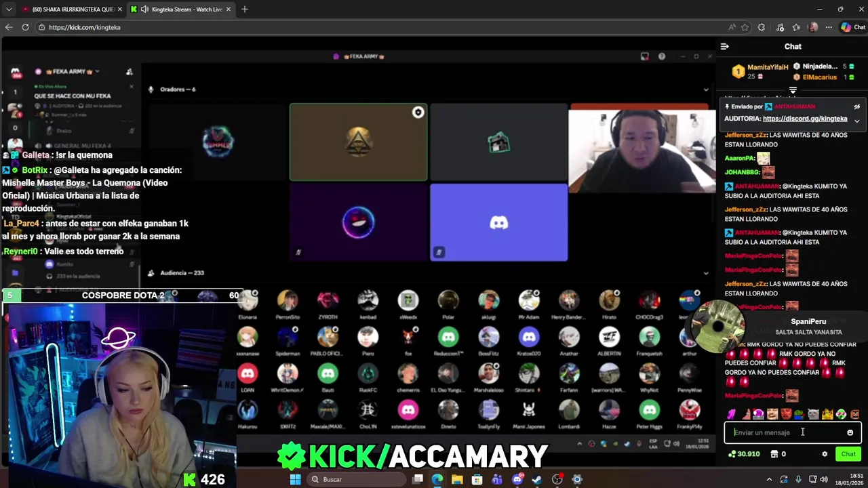Open the tab search dropdown
The height and width of the screenshot is (488, 868).
[9, 9]
